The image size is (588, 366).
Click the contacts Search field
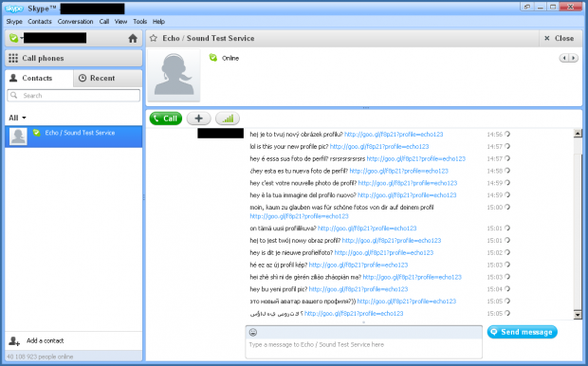tap(74, 95)
